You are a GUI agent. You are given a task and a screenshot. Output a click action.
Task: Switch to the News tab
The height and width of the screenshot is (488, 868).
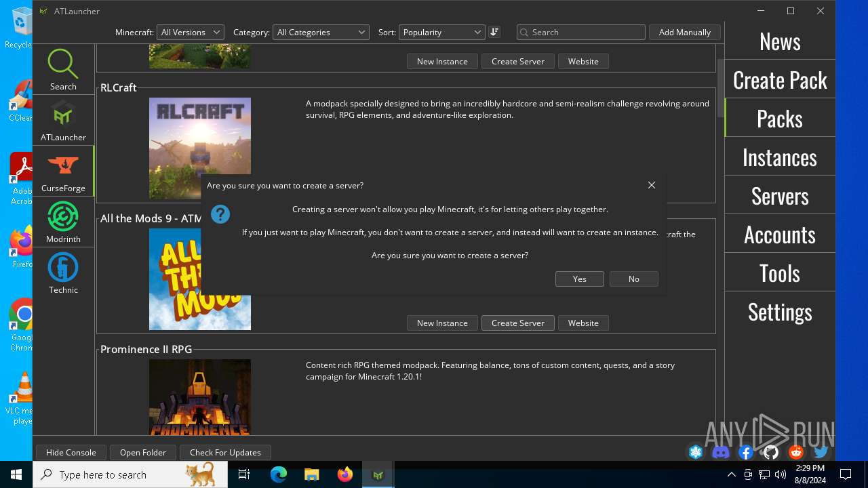780,41
